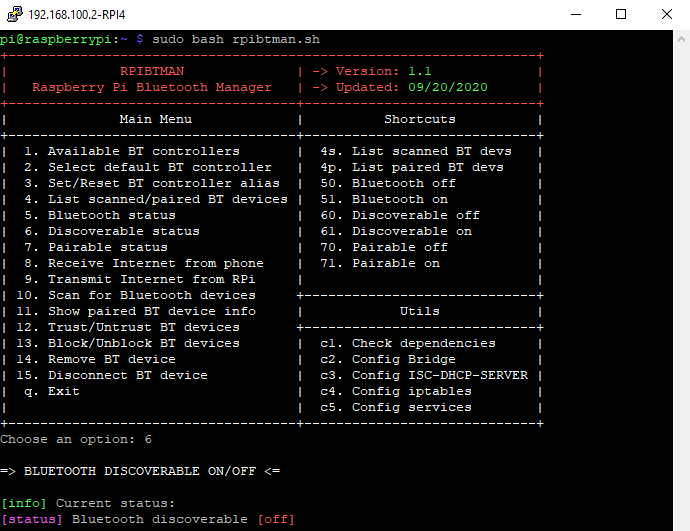Click the Shortcuts heading

pyautogui.click(x=420, y=119)
